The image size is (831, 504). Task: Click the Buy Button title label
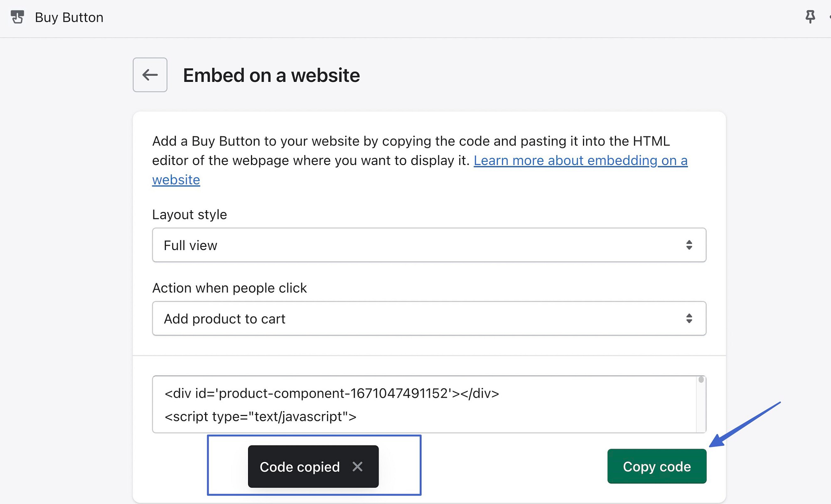(69, 17)
